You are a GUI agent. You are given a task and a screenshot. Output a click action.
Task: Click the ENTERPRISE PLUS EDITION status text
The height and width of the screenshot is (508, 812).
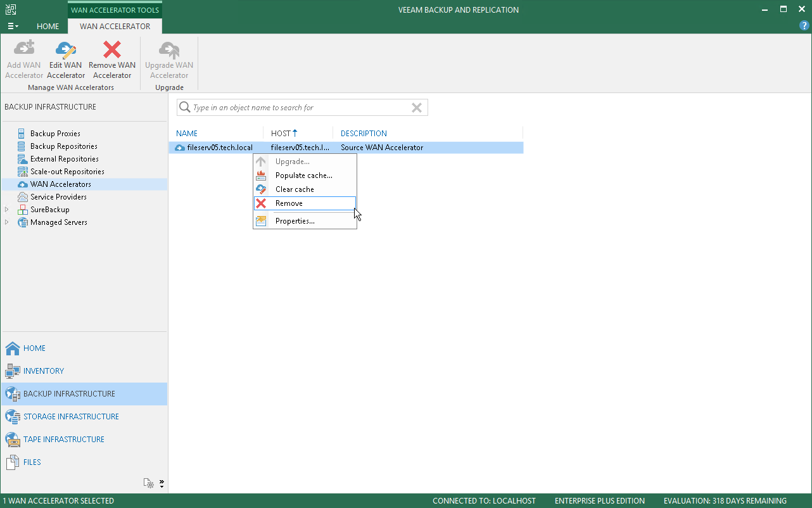tap(600, 501)
